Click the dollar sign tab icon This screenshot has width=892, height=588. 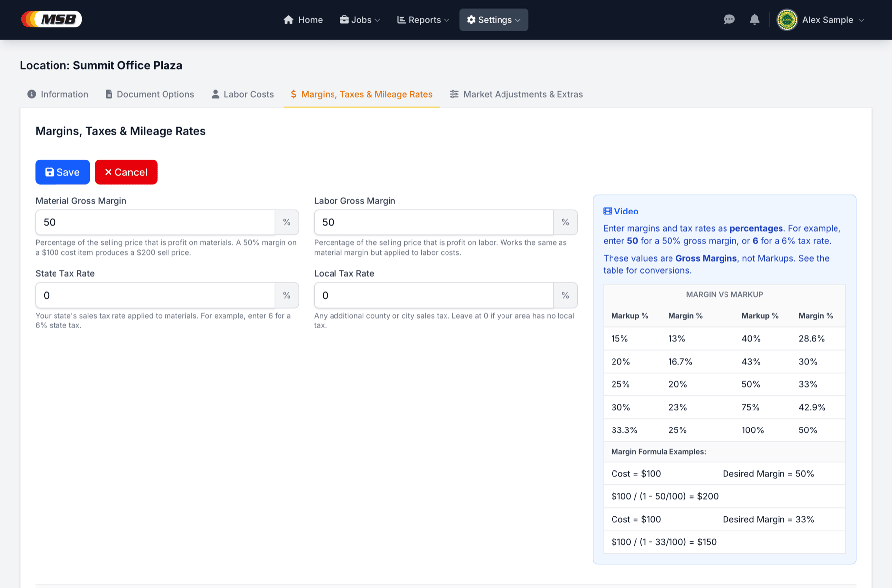pyautogui.click(x=294, y=94)
